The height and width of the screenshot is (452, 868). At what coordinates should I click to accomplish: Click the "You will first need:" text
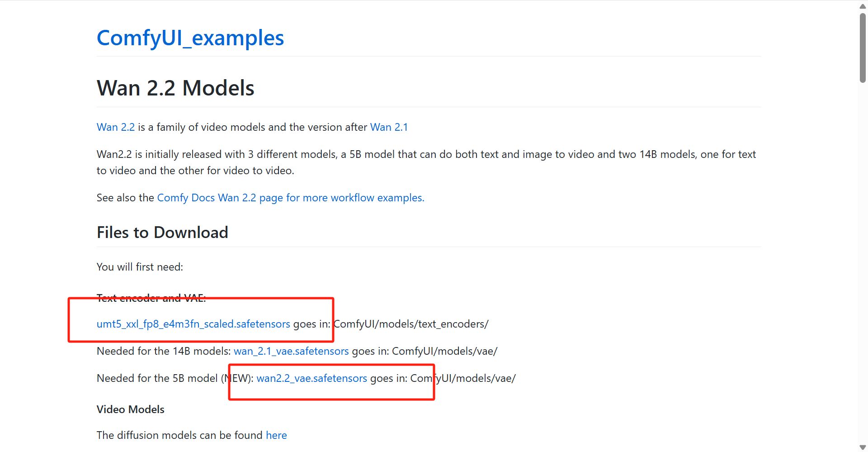140,267
